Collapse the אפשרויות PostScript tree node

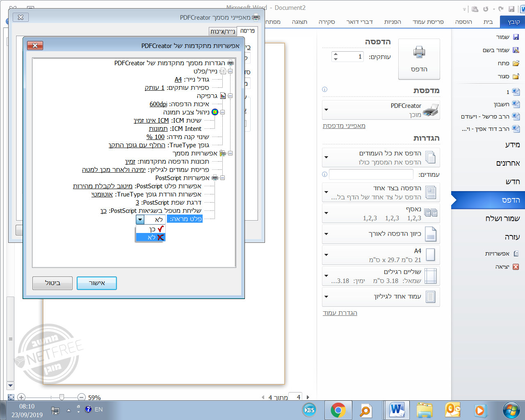(223, 178)
